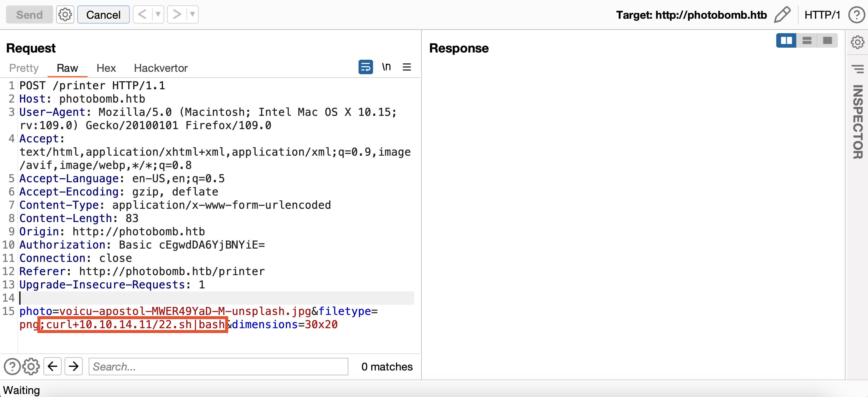This screenshot has width=868, height=397.
Task: Expand the Inspector panel lines icon
Action: click(857, 69)
